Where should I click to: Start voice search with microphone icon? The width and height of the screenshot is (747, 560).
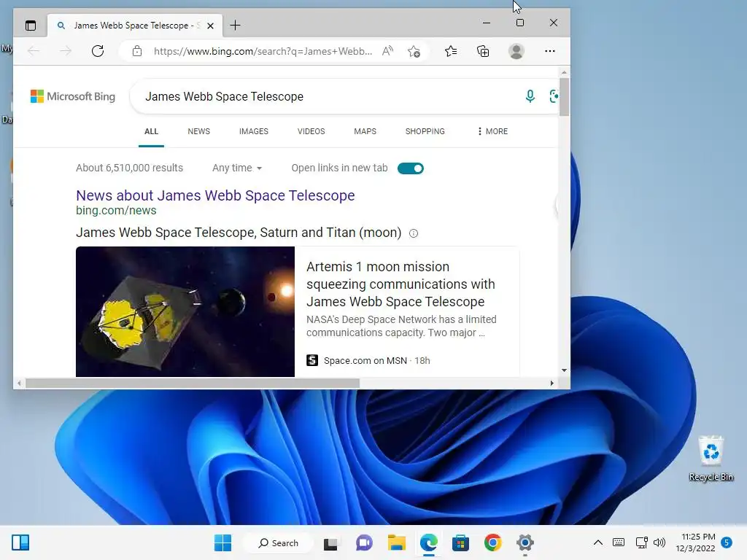click(x=530, y=96)
